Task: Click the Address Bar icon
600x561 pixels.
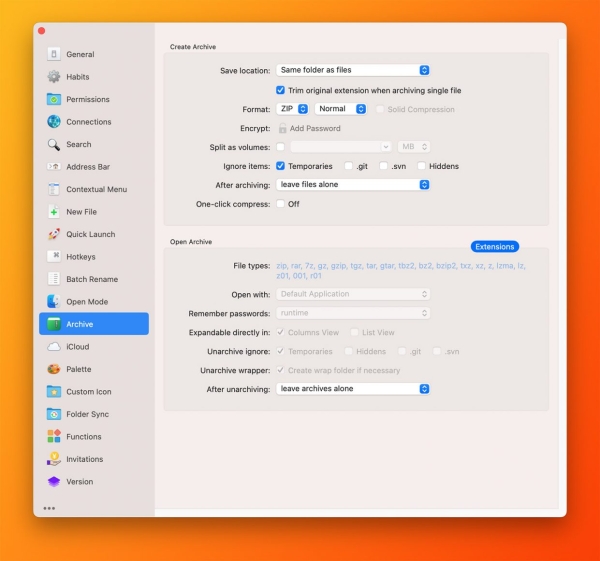Action: point(54,166)
